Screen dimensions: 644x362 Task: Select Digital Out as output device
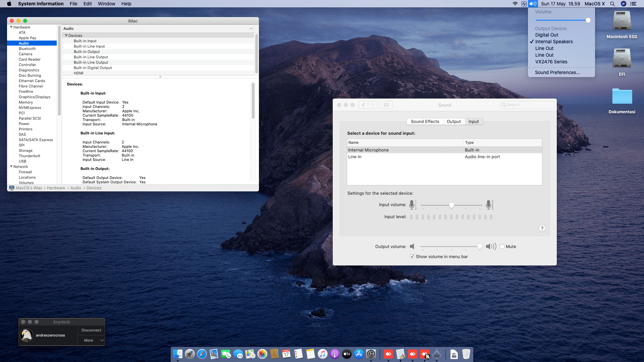point(547,35)
